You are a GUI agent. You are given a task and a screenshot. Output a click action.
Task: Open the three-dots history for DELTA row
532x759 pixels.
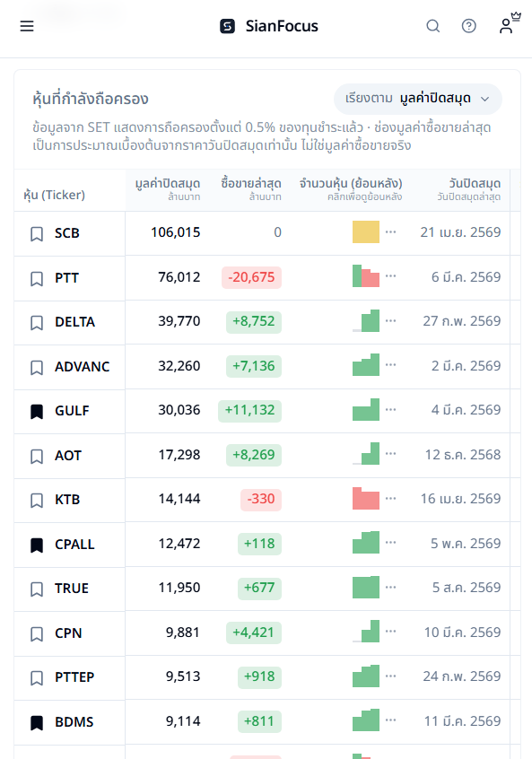[390, 321]
